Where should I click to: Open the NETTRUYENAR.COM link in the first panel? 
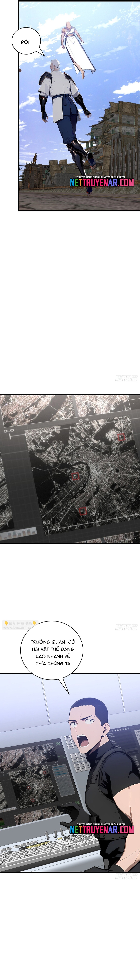(x=102, y=183)
